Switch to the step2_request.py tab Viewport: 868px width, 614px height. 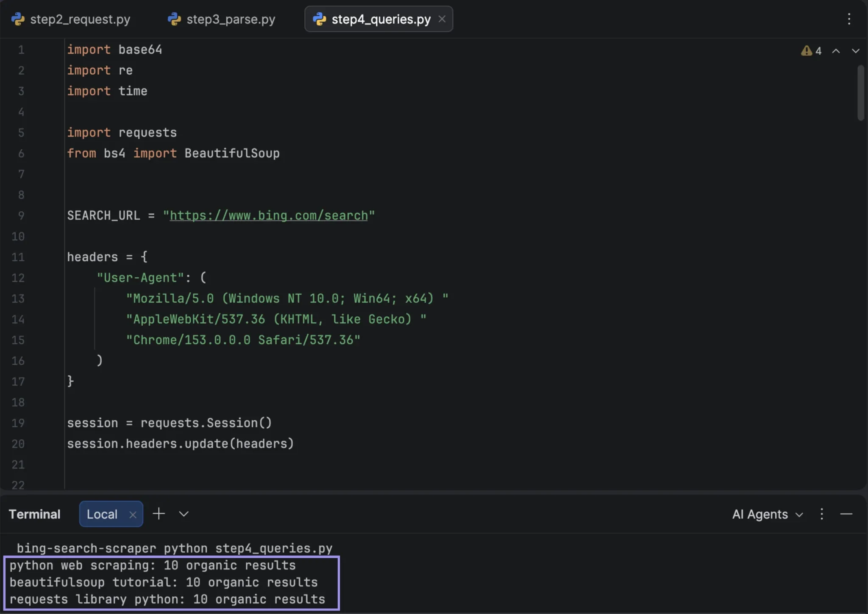point(71,19)
